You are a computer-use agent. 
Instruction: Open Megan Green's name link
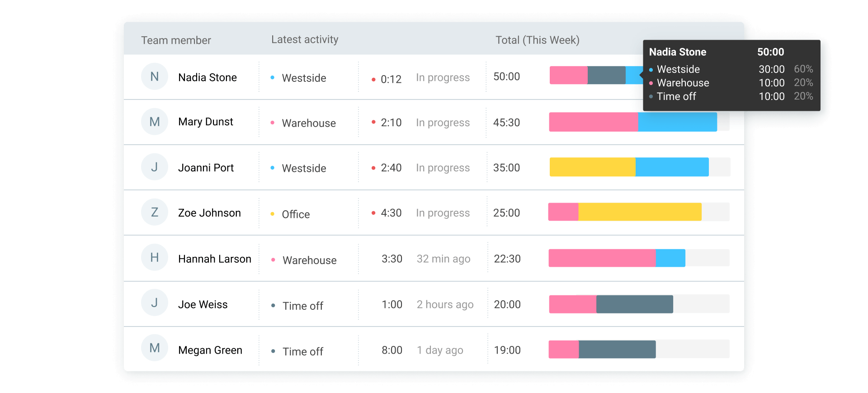point(210,350)
